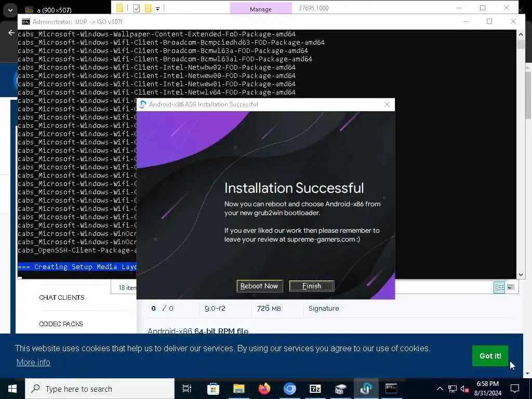Switch Explorer to the details view icon
Screen dimensions: 532x399
coord(499,287)
